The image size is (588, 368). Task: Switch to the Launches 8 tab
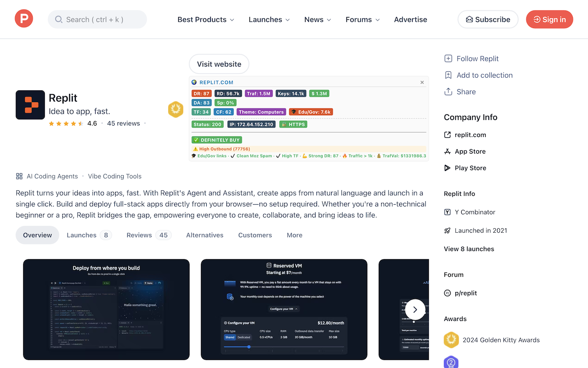point(89,235)
